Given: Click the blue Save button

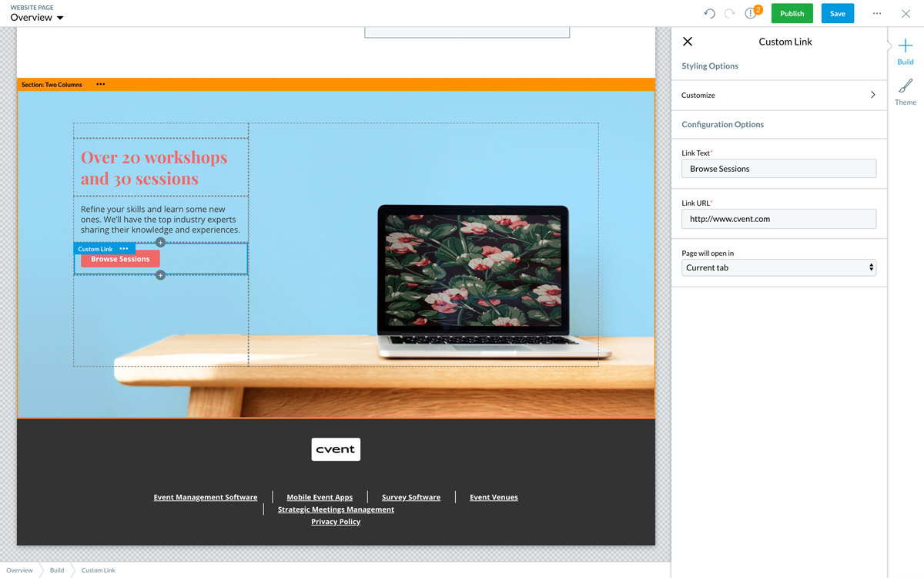Looking at the screenshot, I should [837, 14].
